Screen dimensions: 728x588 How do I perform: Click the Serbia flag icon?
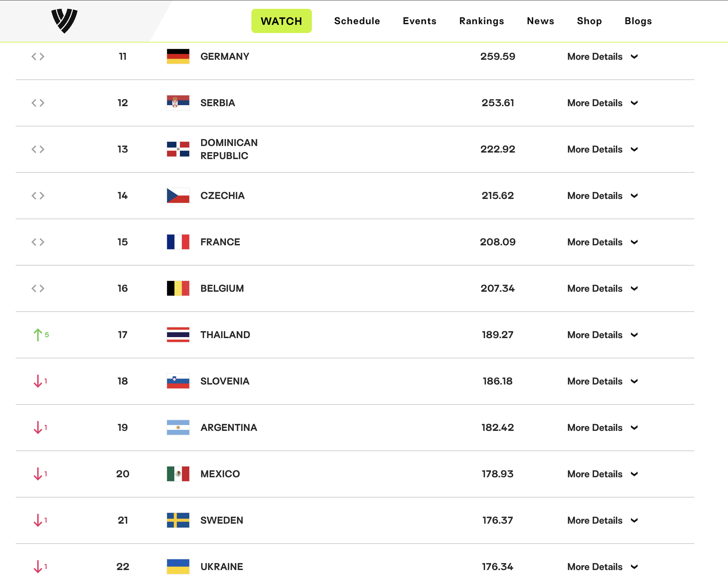point(178,103)
